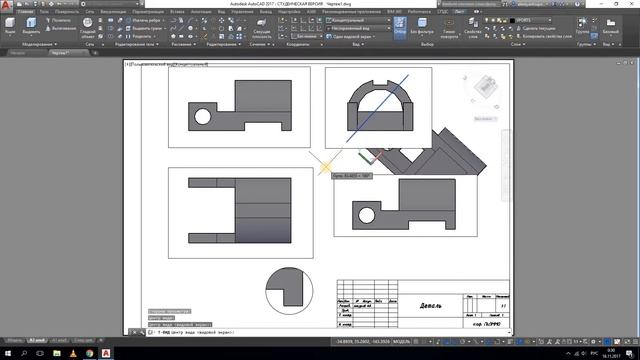Viewport: 640px width, 360px height.
Task: Open the Visualize (Визуализация) ribbon tab
Action: (x=113, y=12)
